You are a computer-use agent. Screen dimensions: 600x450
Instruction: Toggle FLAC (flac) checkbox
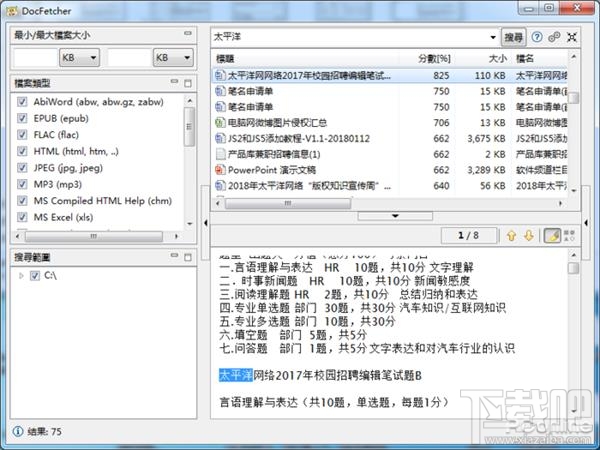22,135
